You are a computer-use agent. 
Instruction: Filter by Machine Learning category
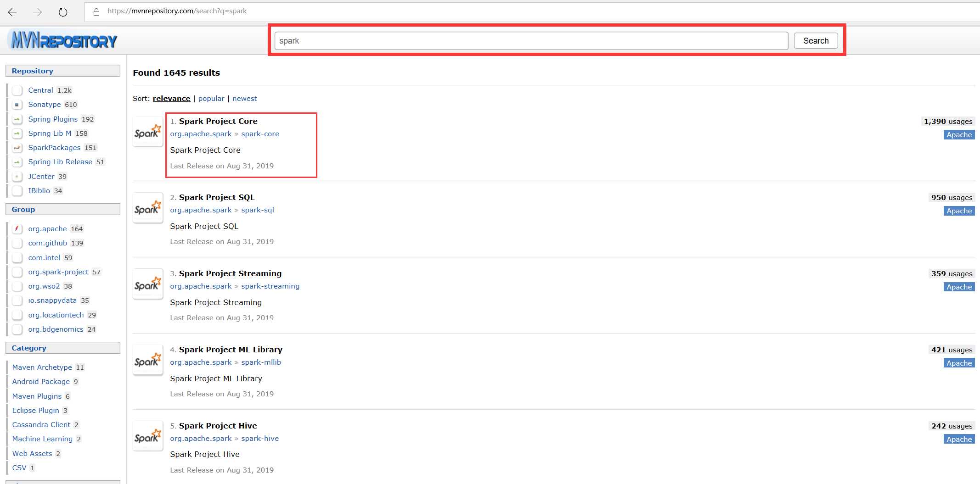click(x=42, y=439)
